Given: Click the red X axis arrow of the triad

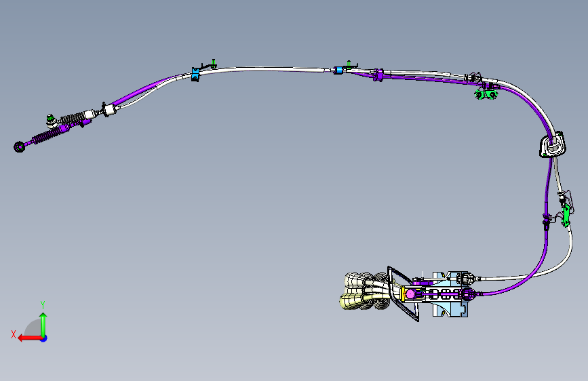Looking at the screenshot, I should pyautogui.click(x=30, y=338).
